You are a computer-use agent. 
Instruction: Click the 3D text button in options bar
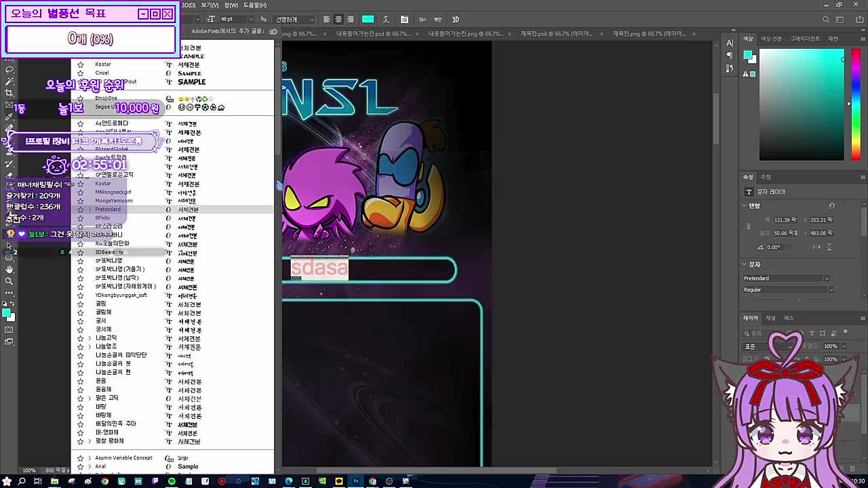(x=456, y=19)
